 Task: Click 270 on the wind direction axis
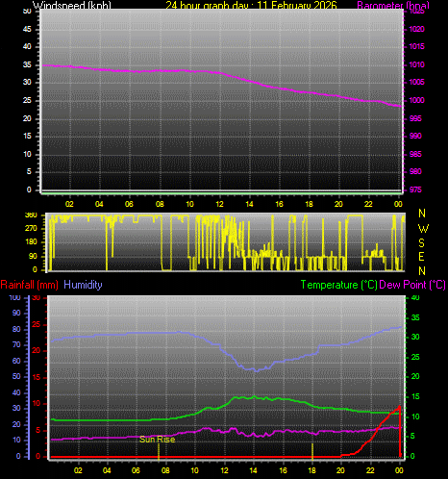point(31,229)
